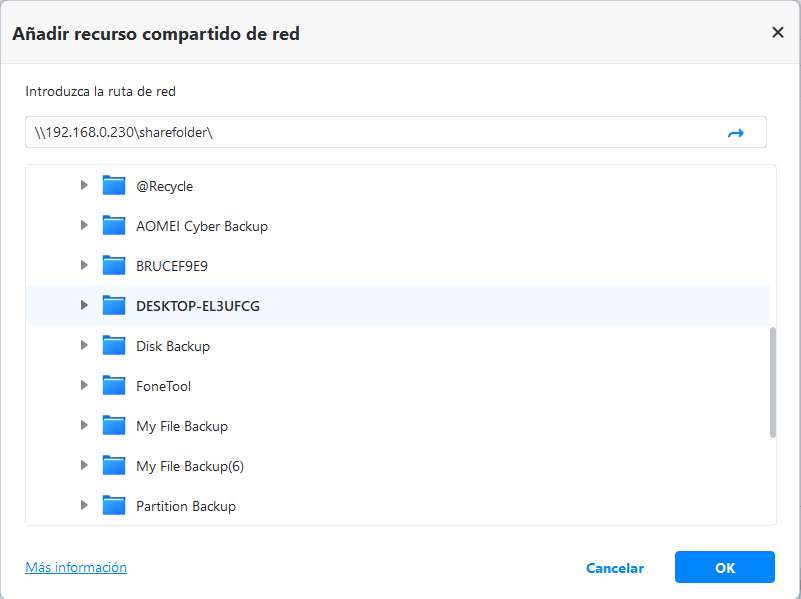The width and height of the screenshot is (801, 599).
Task: Click the BRUCEF9E9 folder icon
Action: click(114, 266)
